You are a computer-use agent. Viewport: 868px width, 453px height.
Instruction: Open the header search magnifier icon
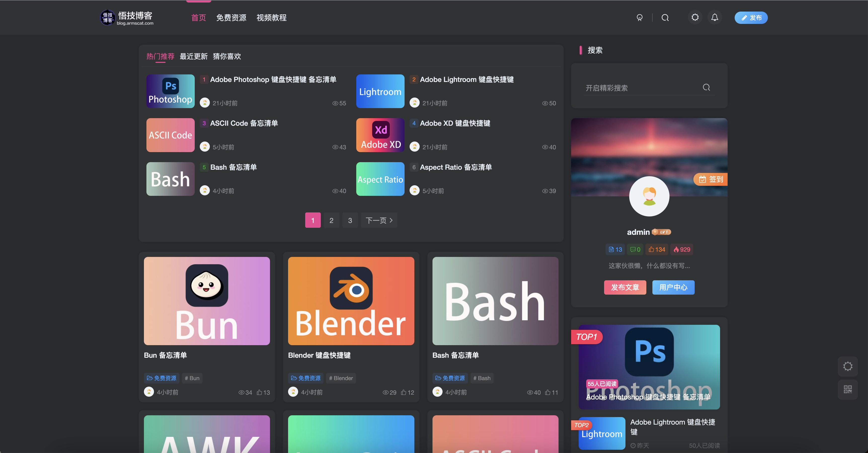click(665, 18)
